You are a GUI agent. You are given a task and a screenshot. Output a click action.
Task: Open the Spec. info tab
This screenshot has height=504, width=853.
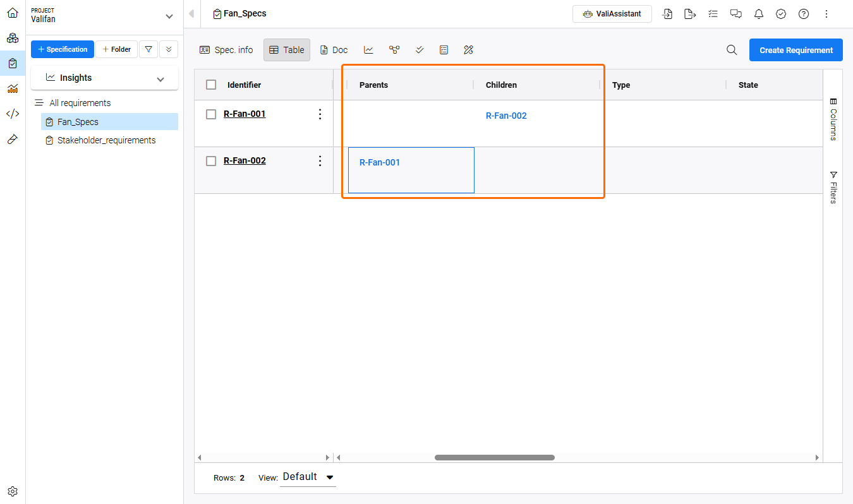pos(226,50)
